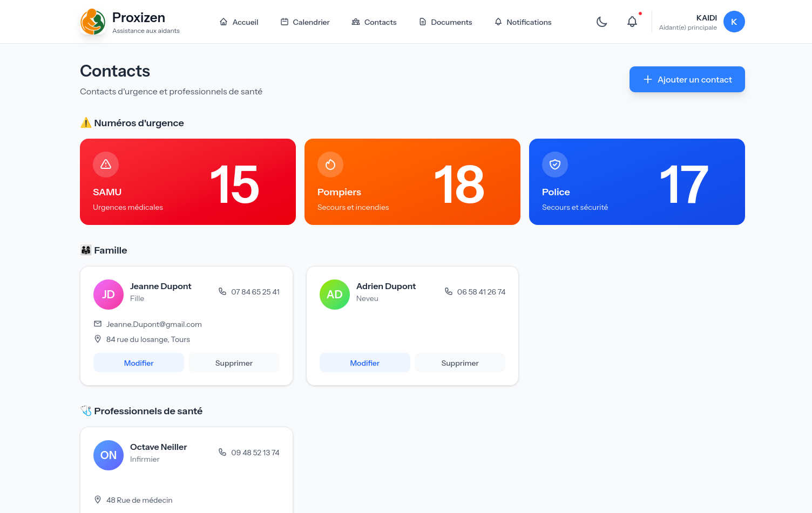Click the name Adrien Dupont
The image size is (812, 513).
[386, 286]
